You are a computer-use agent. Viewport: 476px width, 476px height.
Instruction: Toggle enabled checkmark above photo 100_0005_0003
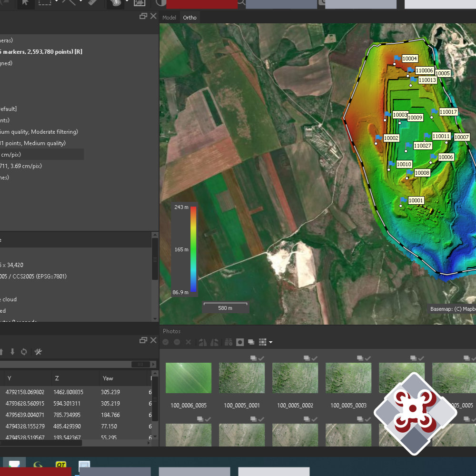[367, 358]
